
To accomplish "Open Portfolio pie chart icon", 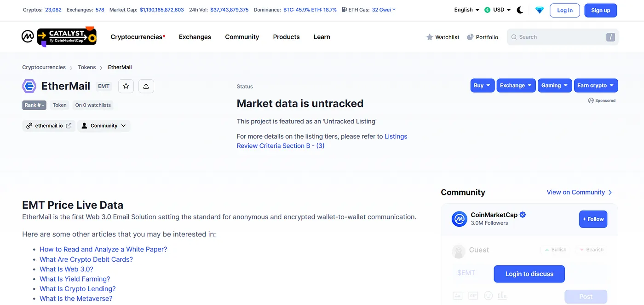I will click(470, 37).
